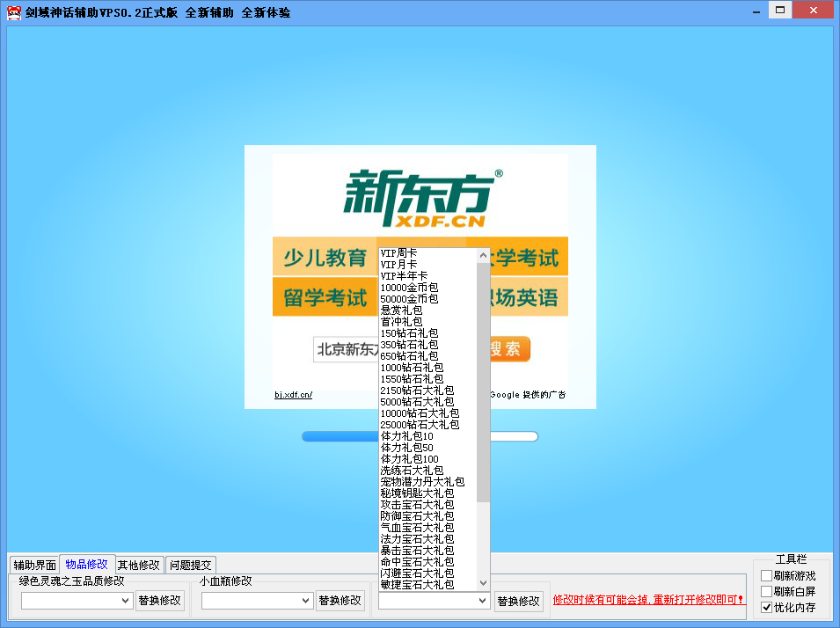Select VIP周卡 from the list
The image size is (840, 628).
(x=427, y=253)
